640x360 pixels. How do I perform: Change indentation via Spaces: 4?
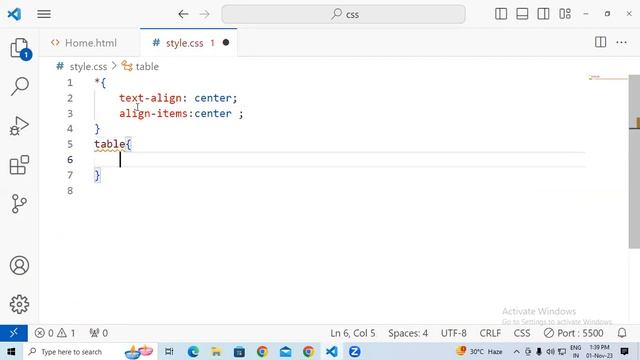pos(408,333)
